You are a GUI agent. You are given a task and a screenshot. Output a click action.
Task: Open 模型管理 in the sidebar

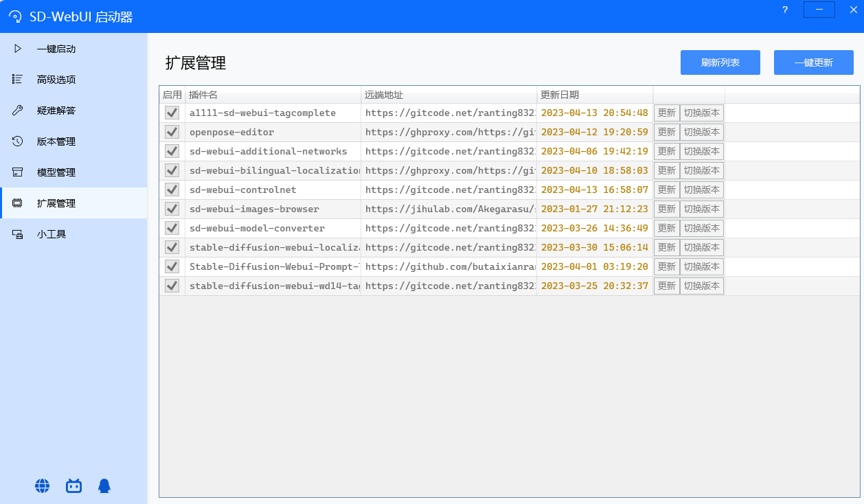pos(73,172)
